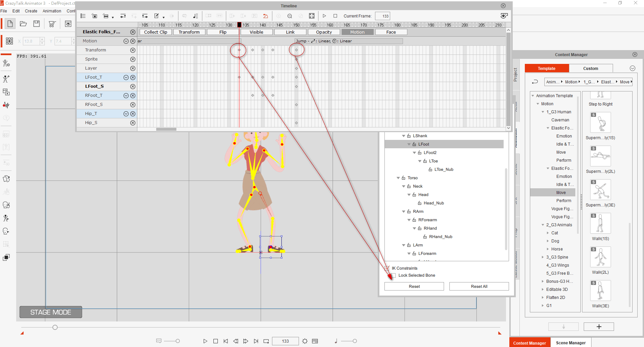Click the character composer icon in left sidebar
This screenshot has height=347, width=644.
pyautogui.click(x=6, y=63)
